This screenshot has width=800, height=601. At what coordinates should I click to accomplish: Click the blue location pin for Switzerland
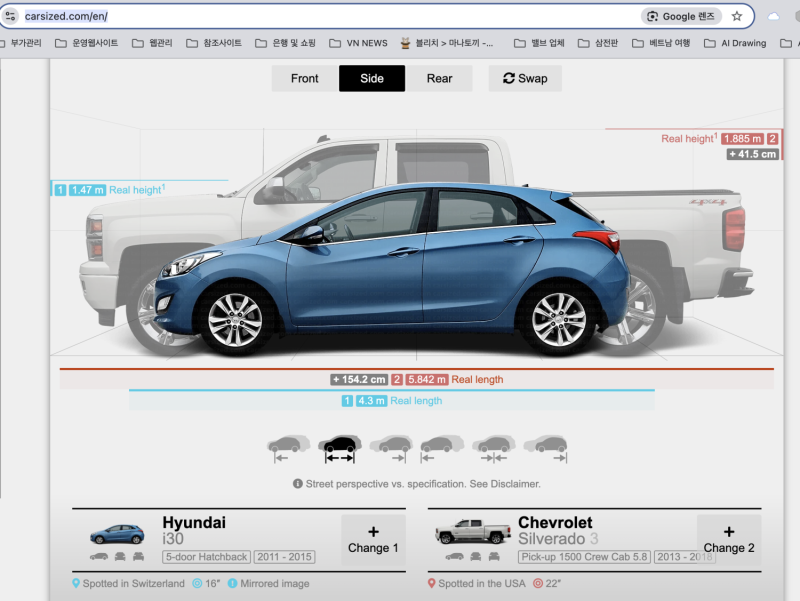pos(76,583)
